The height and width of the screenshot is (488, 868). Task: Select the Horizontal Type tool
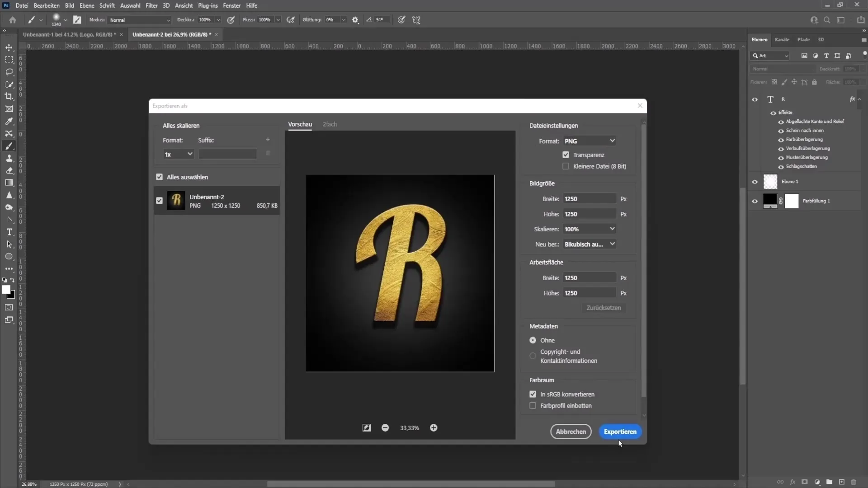pos(9,232)
